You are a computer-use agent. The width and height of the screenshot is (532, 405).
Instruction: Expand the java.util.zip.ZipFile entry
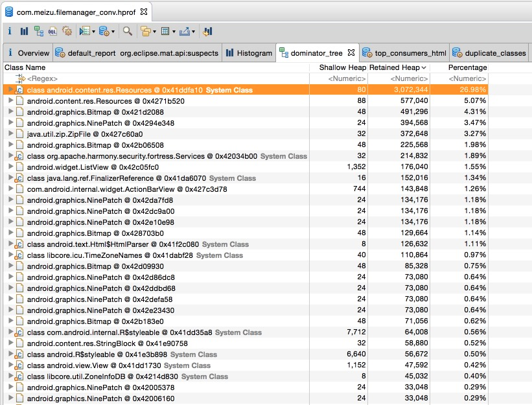[x=10, y=134]
